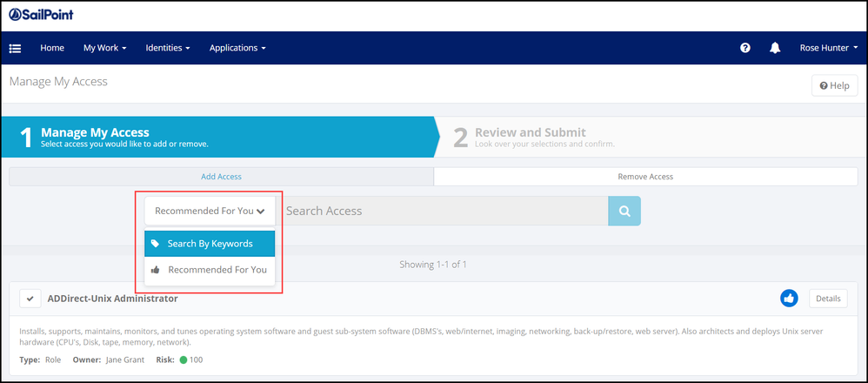Select the Add Access tab
Image resolution: width=868 pixels, height=383 pixels.
pos(221,177)
